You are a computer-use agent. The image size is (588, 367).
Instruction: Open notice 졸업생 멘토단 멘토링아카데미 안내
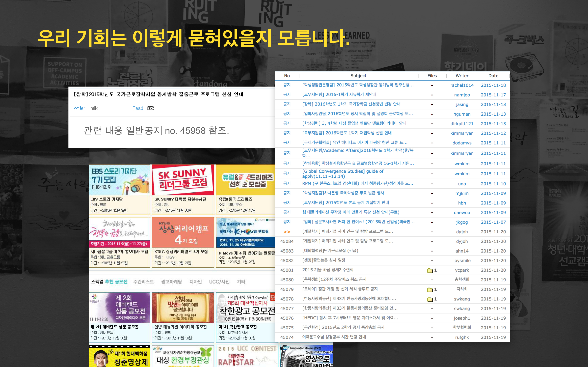[x=354, y=123]
